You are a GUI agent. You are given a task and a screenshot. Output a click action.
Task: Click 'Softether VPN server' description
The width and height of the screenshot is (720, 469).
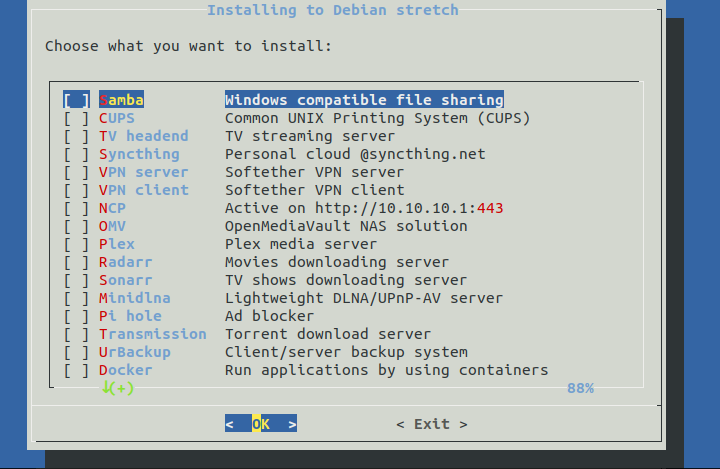[315, 172]
